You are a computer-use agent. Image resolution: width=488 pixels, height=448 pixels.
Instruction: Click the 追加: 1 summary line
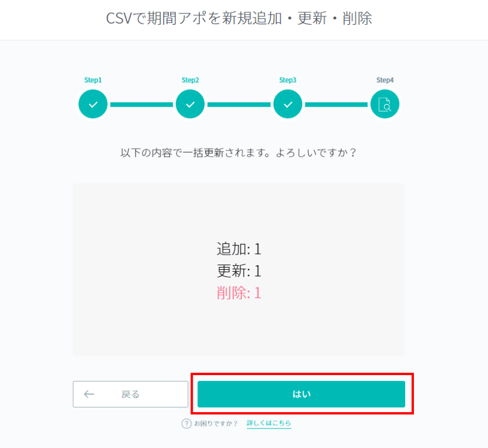[239, 249]
